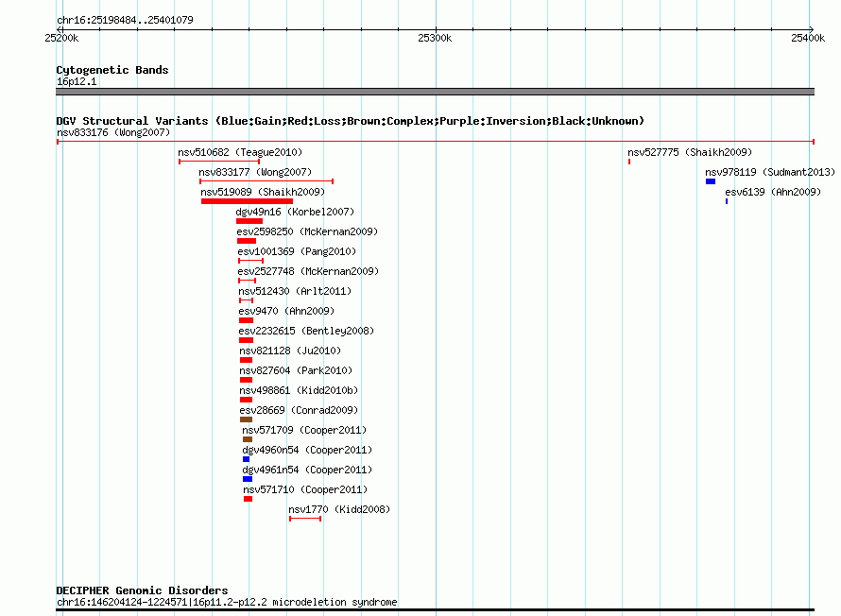841x616 pixels.
Task: Click the blue gain bar under dgv4961n54
Action: point(248,479)
